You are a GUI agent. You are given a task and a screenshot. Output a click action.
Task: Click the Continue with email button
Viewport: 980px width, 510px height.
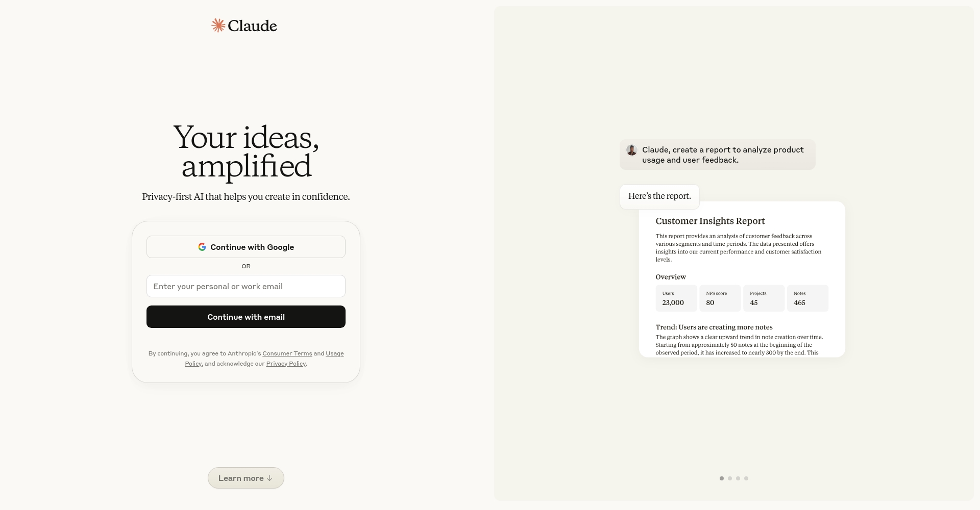[246, 317]
